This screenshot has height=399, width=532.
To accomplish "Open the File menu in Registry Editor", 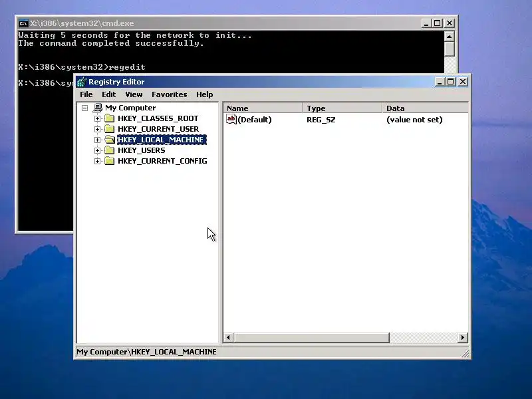I will click(86, 94).
